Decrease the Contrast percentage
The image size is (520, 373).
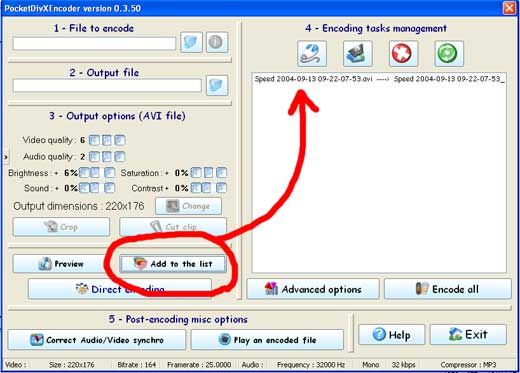(196, 188)
